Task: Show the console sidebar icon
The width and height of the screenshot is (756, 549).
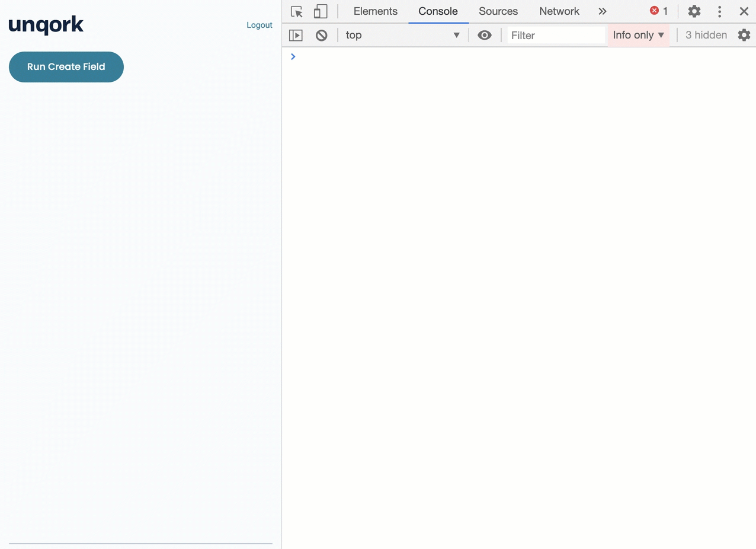Action: click(x=296, y=36)
